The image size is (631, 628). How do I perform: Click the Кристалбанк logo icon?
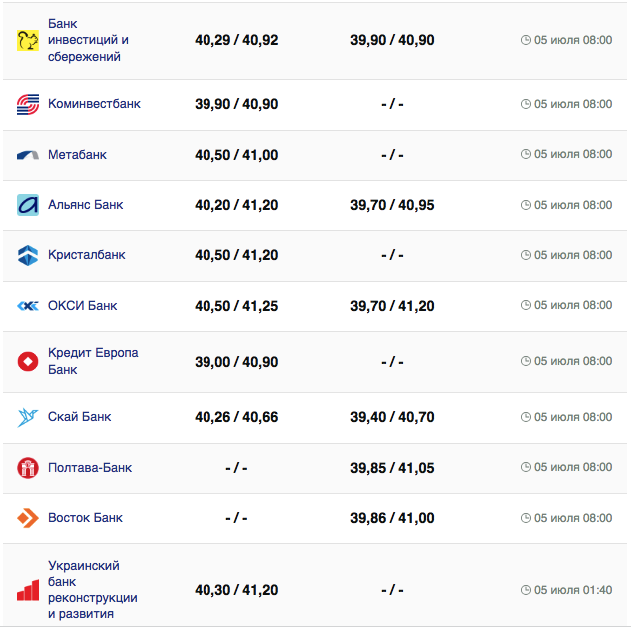(x=28, y=255)
